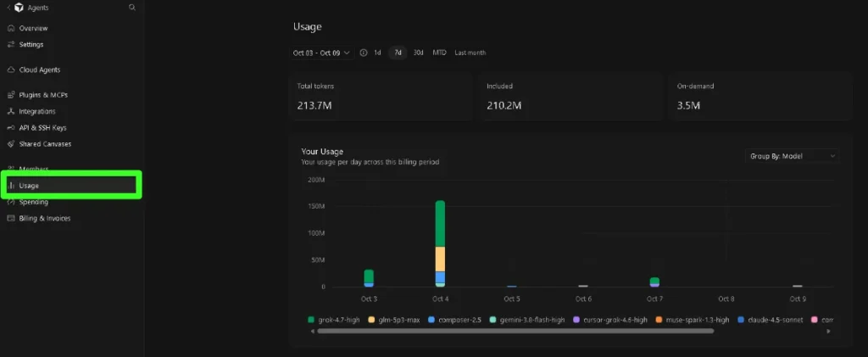868x357 pixels.
Task: Open the Group By: Model dropdown
Action: pyautogui.click(x=792, y=156)
